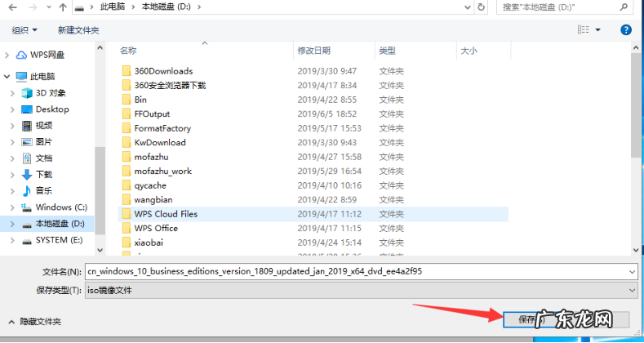
Task: Open view options dropdown arrow
Action: point(597,30)
